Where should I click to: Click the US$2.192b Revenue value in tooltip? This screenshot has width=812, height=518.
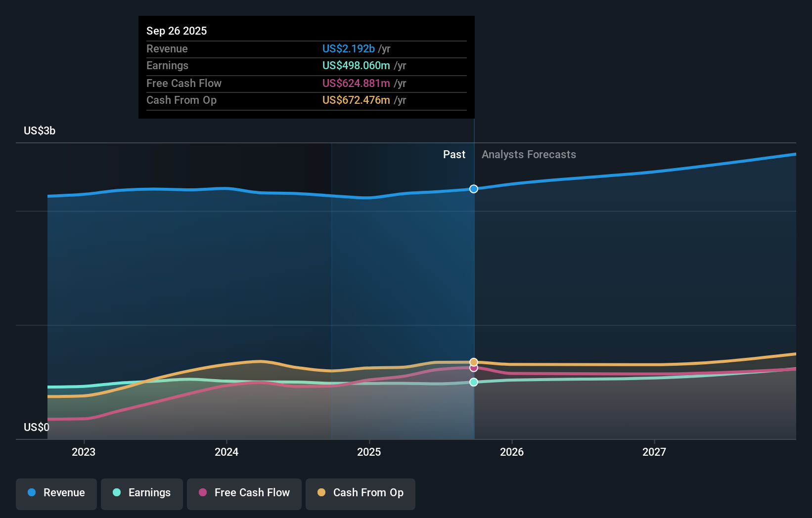pyautogui.click(x=348, y=48)
